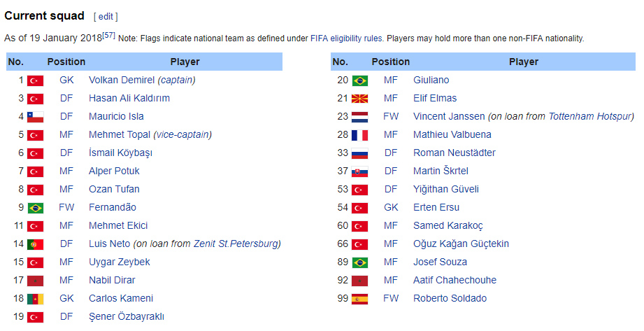Click the GK position link for Erten Ersu
Image resolution: width=644 pixels, height=331 pixels.
point(391,207)
